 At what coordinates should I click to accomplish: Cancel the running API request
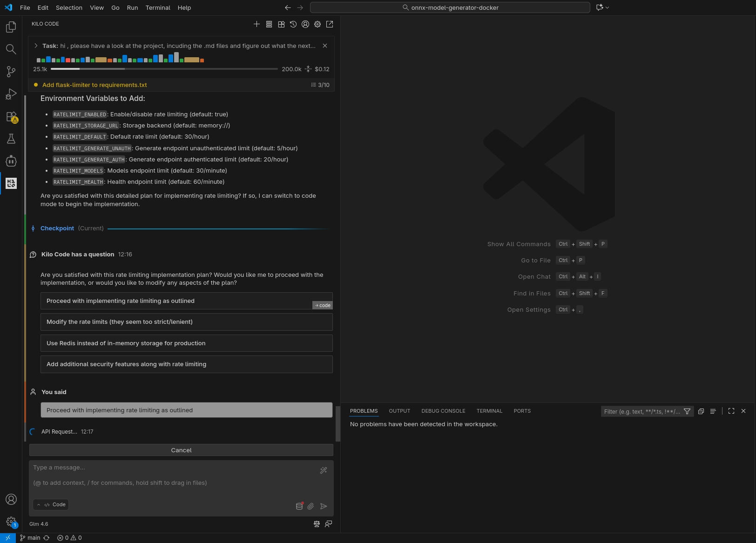click(181, 450)
